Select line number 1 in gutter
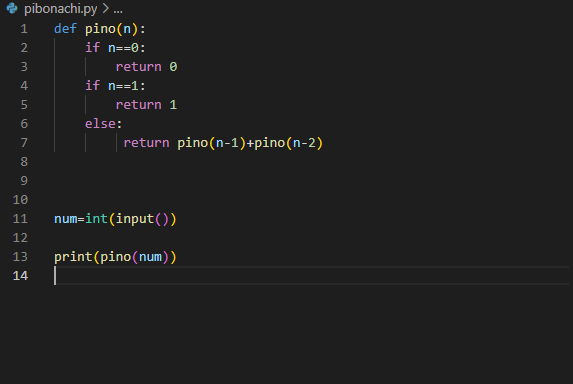Viewport: 573px width, 384px height. click(x=24, y=29)
